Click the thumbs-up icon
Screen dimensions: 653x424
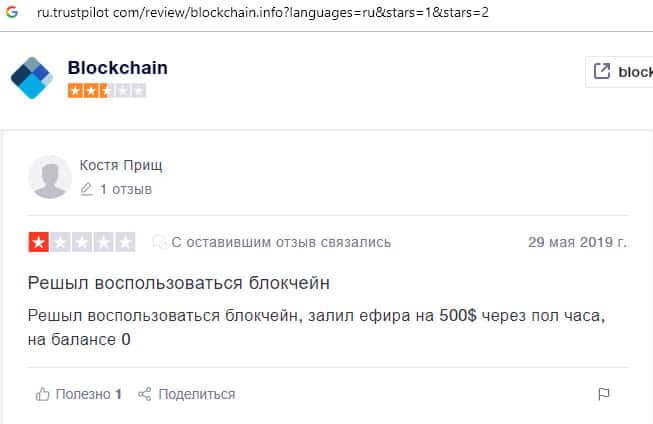(x=42, y=394)
